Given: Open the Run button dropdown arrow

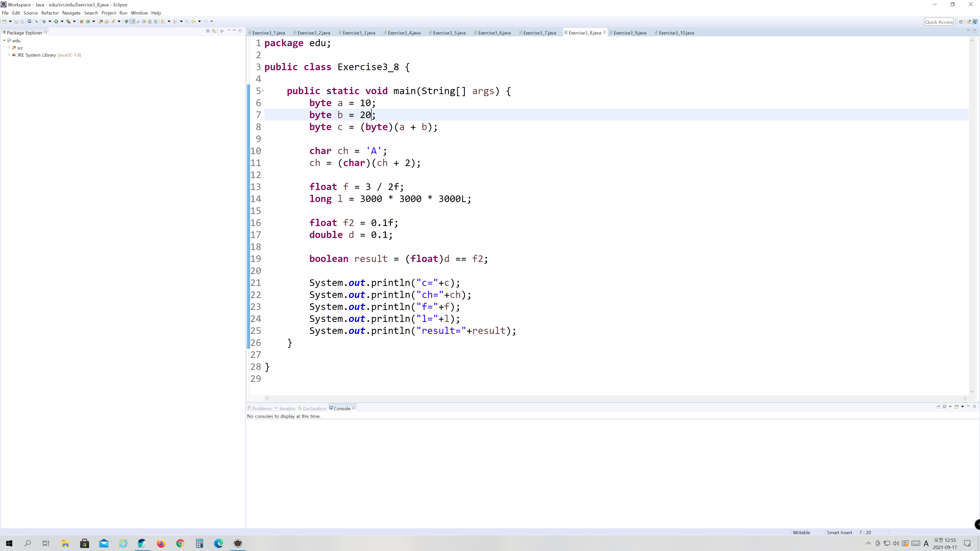Looking at the screenshot, I should click(x=62, y=21).
